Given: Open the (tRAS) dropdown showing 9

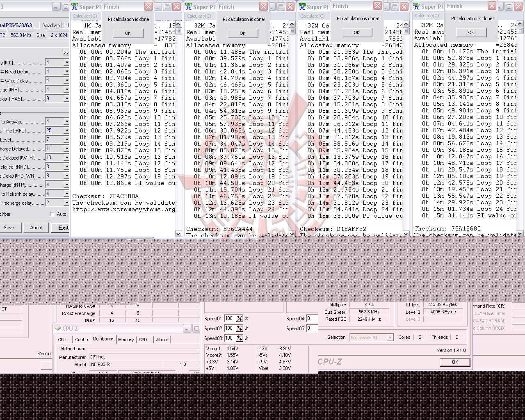Looking at the screenshot, I should (66, 98).
